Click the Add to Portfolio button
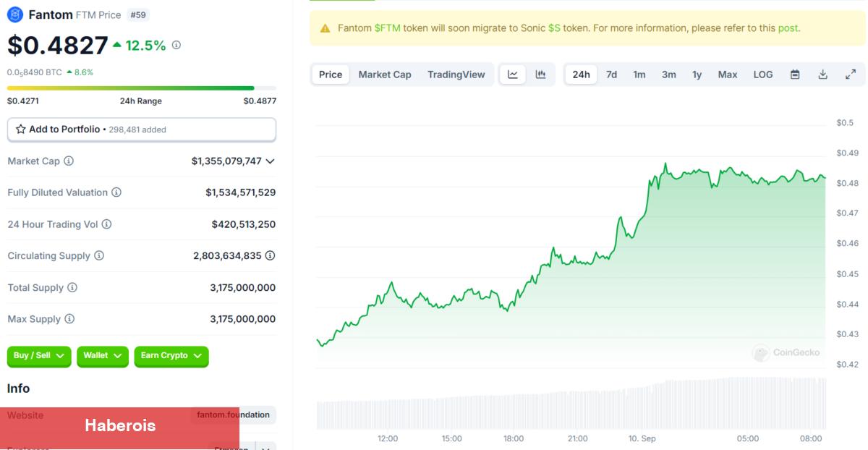 (x=142, y=130)
